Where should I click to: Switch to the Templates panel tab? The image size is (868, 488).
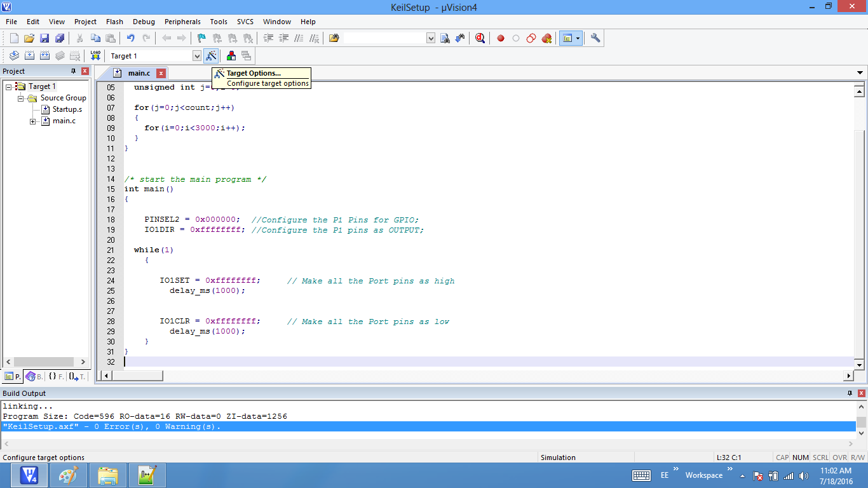tap(77, 377)
